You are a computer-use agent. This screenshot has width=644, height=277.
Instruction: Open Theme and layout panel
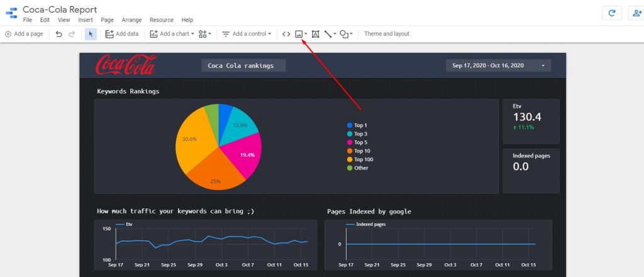point(387,34)
